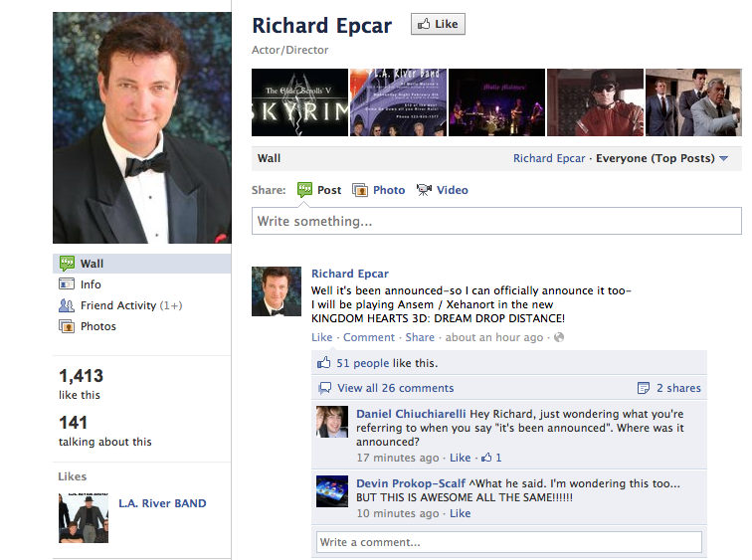Like the Kingdom Hearts announcement post
752x560 pixels.
321,337
